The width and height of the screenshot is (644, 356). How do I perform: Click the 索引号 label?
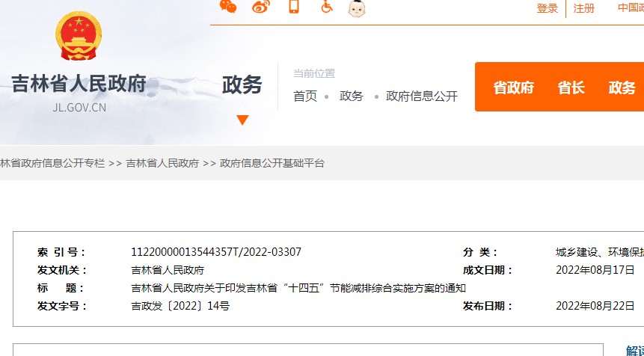[61, 252]
